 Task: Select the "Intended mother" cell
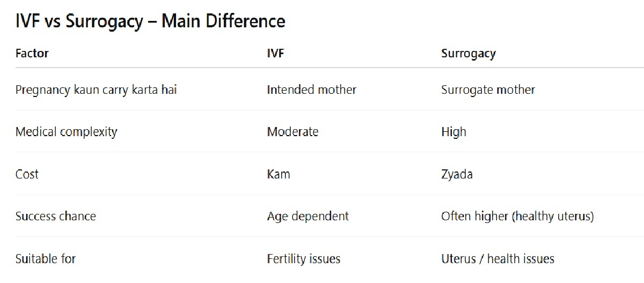coord(311,90)
